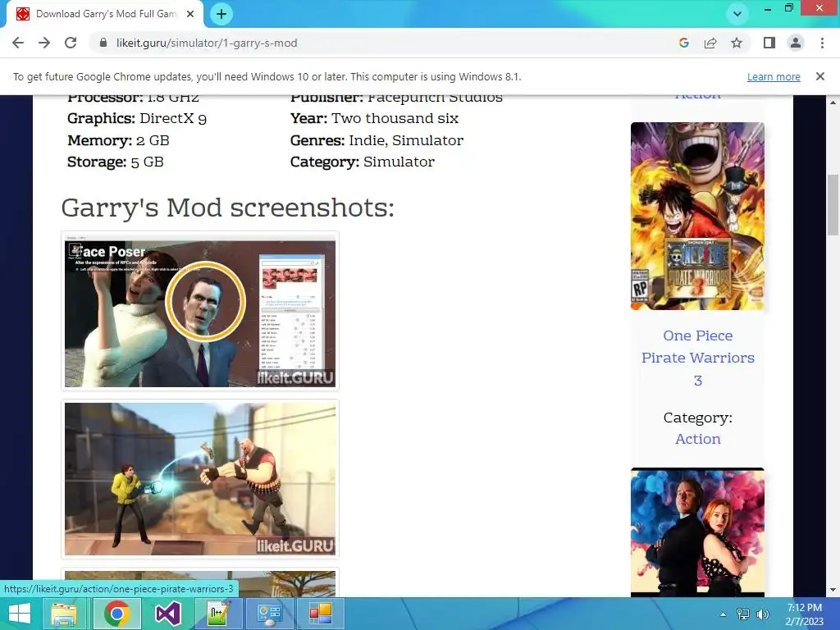Expand the tab search dropdown
The height and width of the screenshot is (630, 840).
tap(737, 14)
